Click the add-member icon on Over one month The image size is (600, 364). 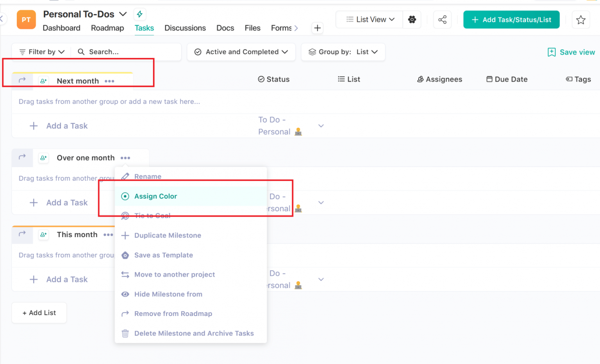(x=43, y=158)
